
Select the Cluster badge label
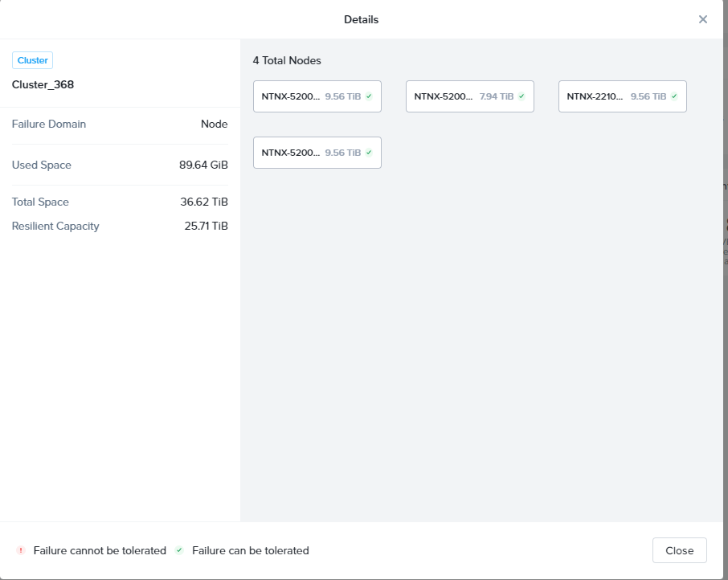pyautogui.click(x=33, y=60)
